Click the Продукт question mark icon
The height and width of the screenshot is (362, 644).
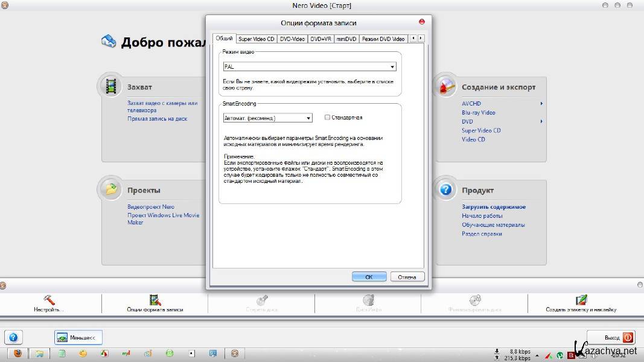[x=446, y=189]
